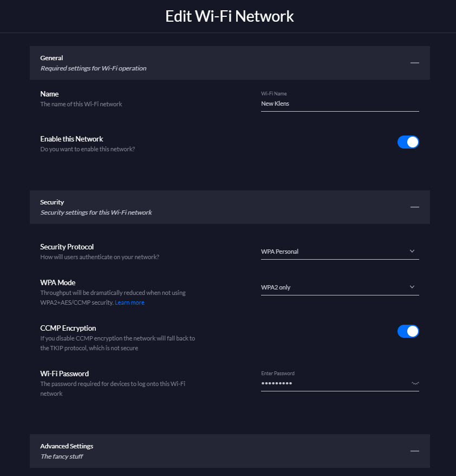Click the Enable this Network label

[71, 139]
